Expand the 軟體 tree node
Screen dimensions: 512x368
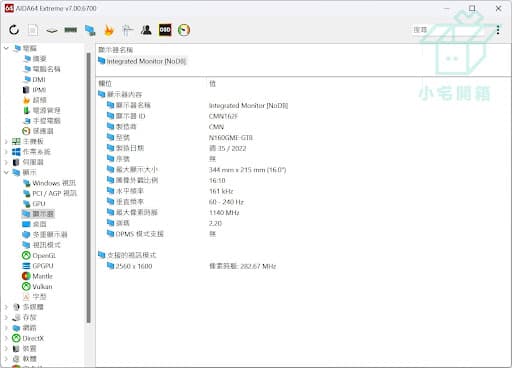pyautogui.click(x=6, y=359)
